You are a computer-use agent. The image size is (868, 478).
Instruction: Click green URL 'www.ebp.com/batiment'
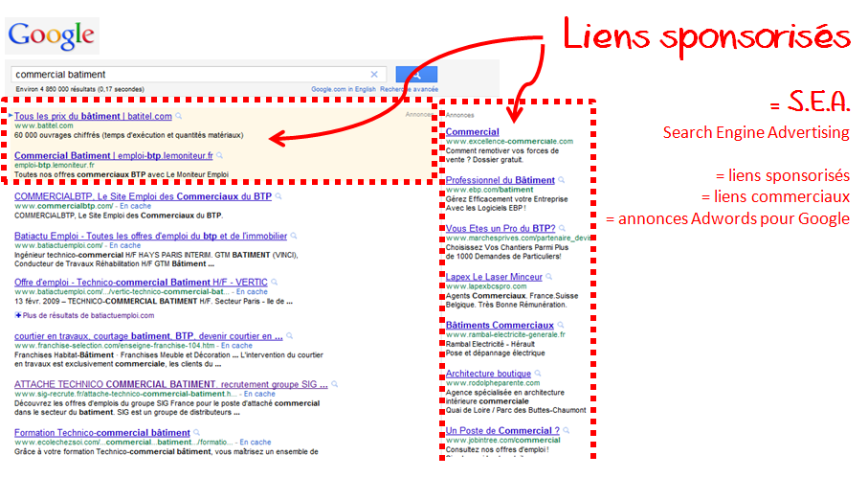tap(489, 190)
